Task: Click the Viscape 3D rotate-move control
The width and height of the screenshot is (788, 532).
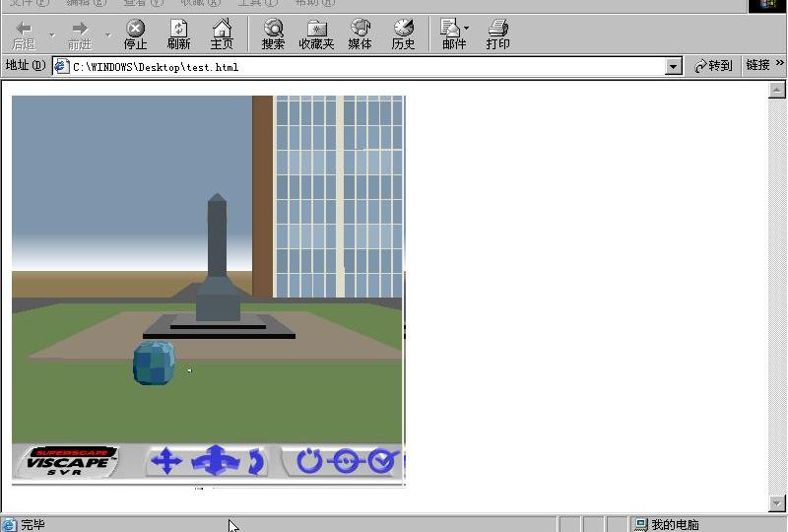Action: pos(216,461)
